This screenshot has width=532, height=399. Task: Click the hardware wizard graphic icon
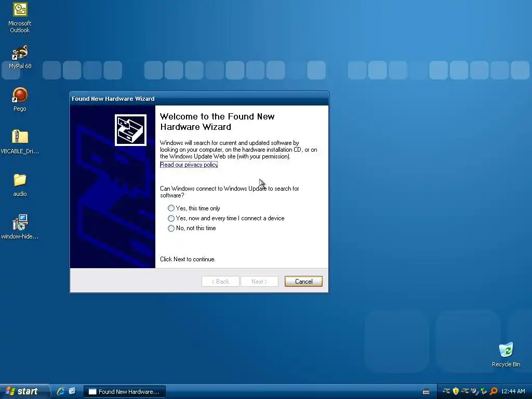(x=130, y=130)
